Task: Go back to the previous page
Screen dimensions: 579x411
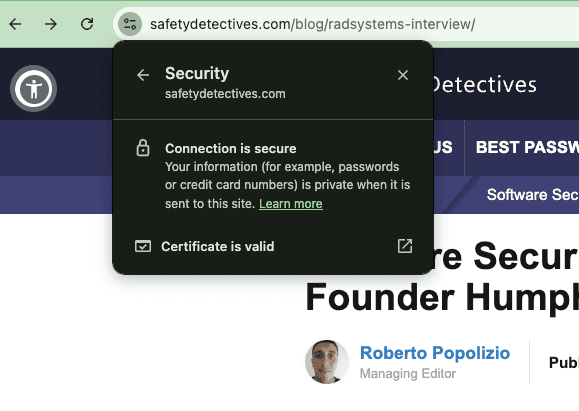Action: click(15, 24)
